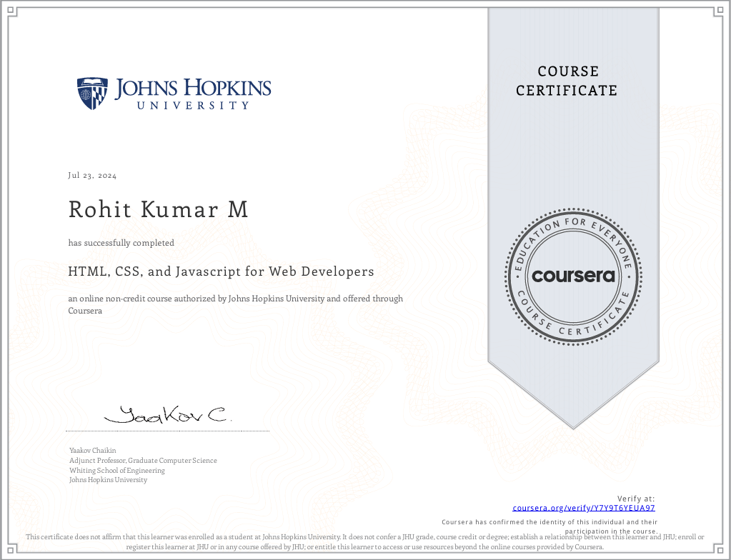Open the coursera.org/verify/Y7Y9T6YEUA97 link
The height and width of the screenshot is (560, 731).
[x=584, y=509]
